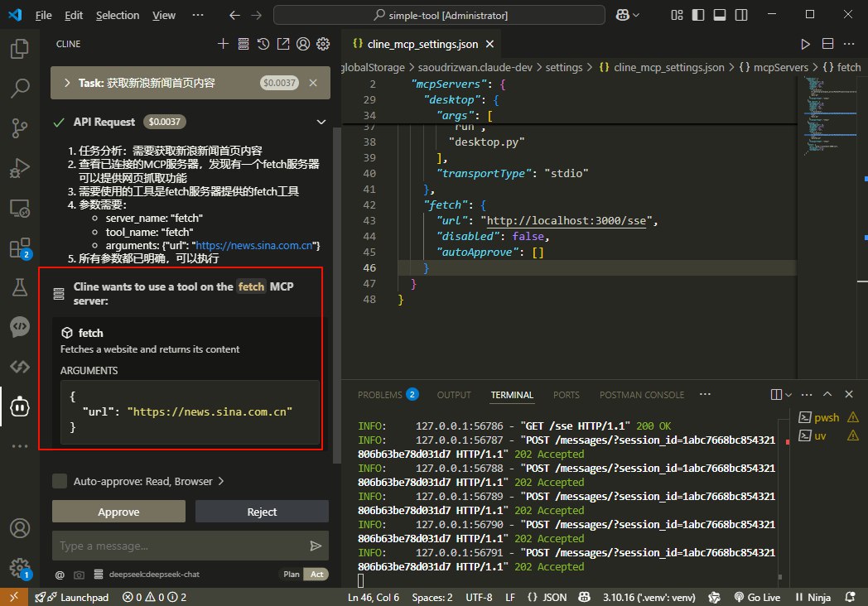The width and height of the screenshot is (868, 606).
Task: Select Act mode in the toggle
Action: [x=316, y=575]
